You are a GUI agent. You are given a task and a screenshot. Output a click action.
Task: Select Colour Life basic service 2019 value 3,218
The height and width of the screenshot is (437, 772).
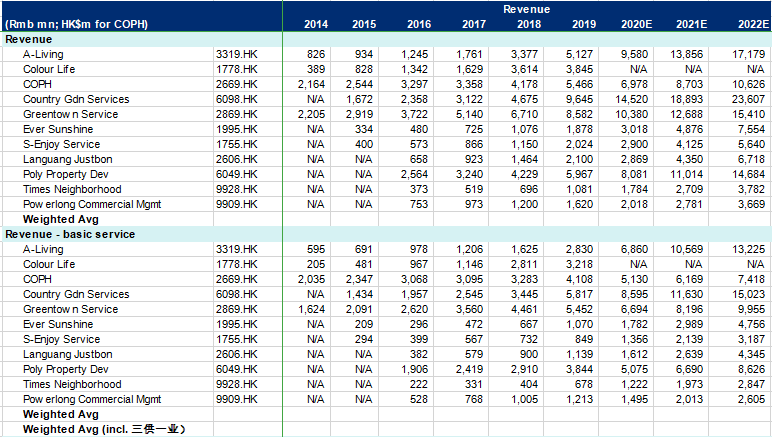[x=579, y=264]
